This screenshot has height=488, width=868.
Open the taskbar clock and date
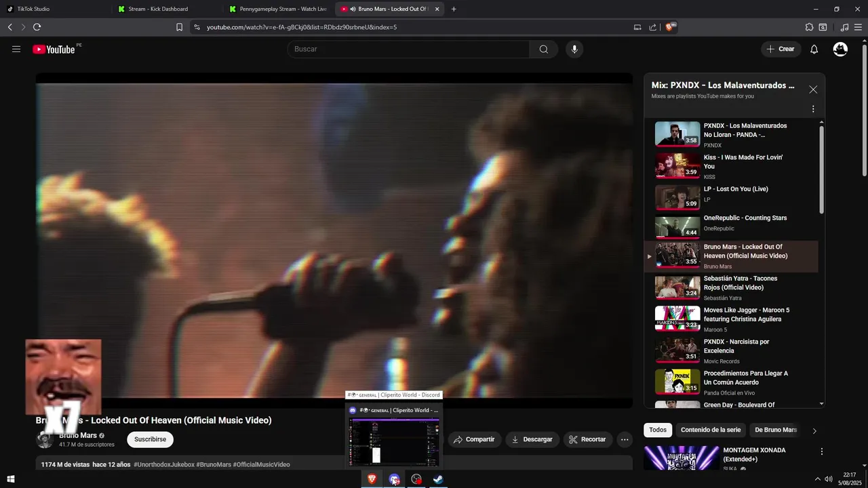point(850,479)
